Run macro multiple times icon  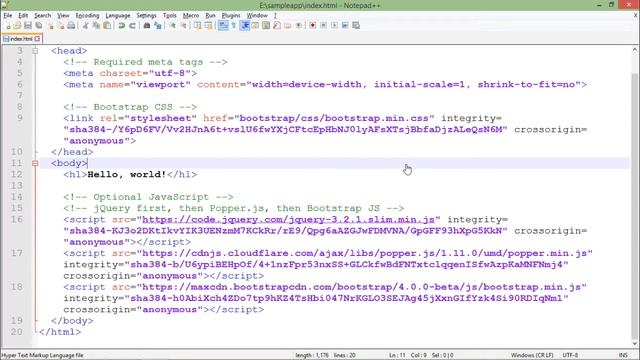pos(345,25)
